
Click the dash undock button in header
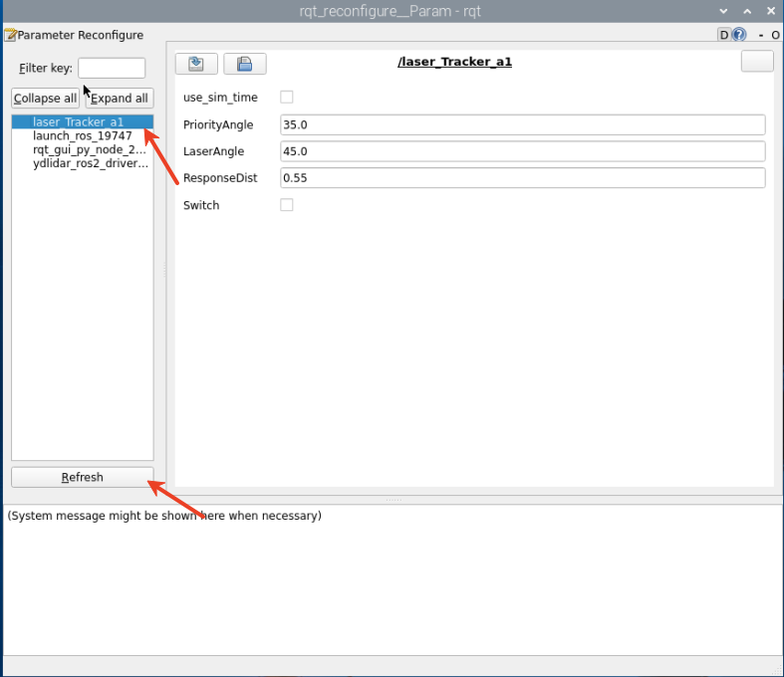761,35
